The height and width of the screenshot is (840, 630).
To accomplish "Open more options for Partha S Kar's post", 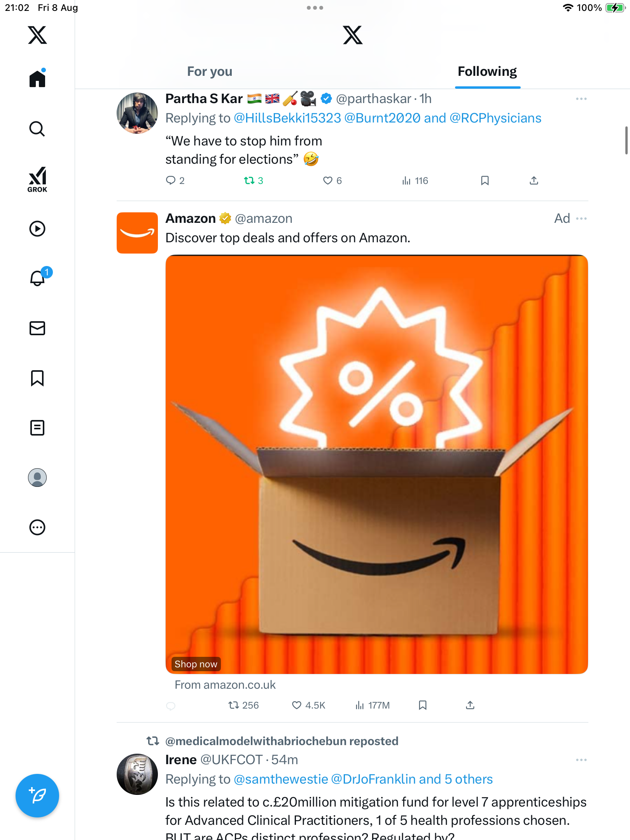I will 581,99.
